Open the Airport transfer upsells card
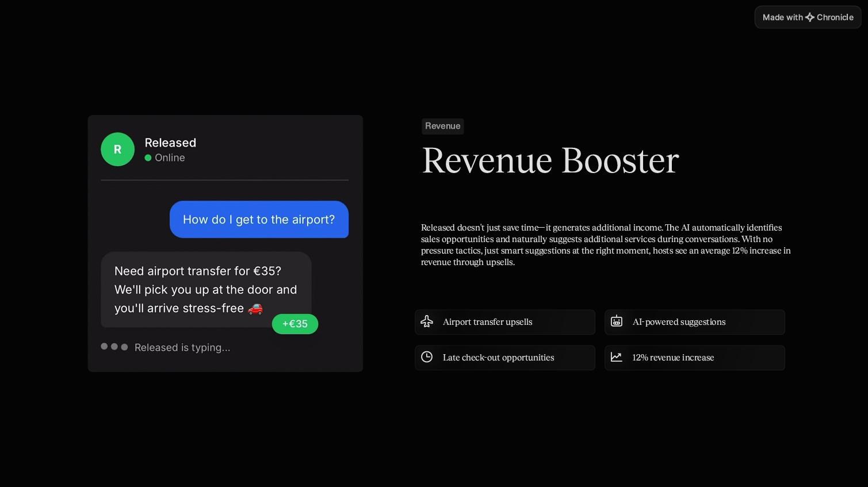 pyautogui.click(x=505, y=322)
